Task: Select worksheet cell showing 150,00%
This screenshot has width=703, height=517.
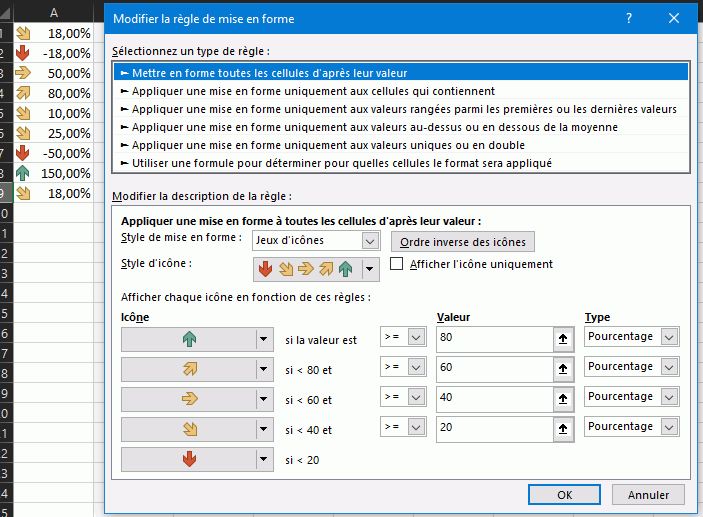Action: tap(53, 173)
